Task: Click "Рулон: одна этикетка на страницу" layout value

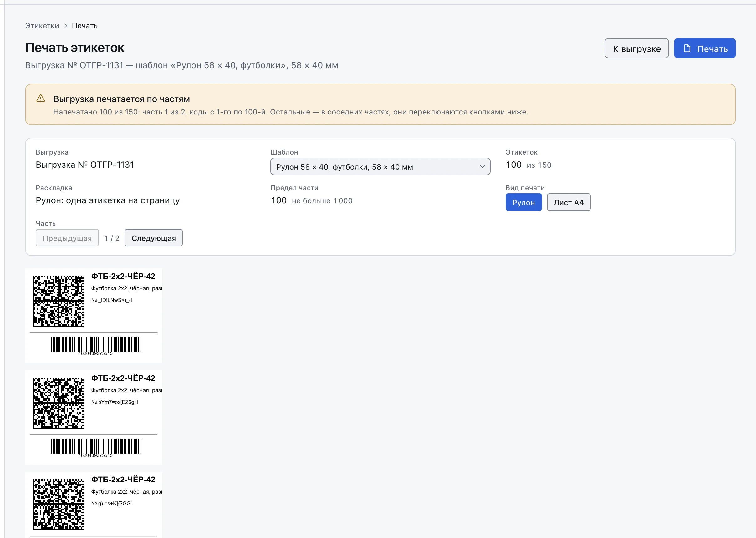Action: [x=108, y=200]
